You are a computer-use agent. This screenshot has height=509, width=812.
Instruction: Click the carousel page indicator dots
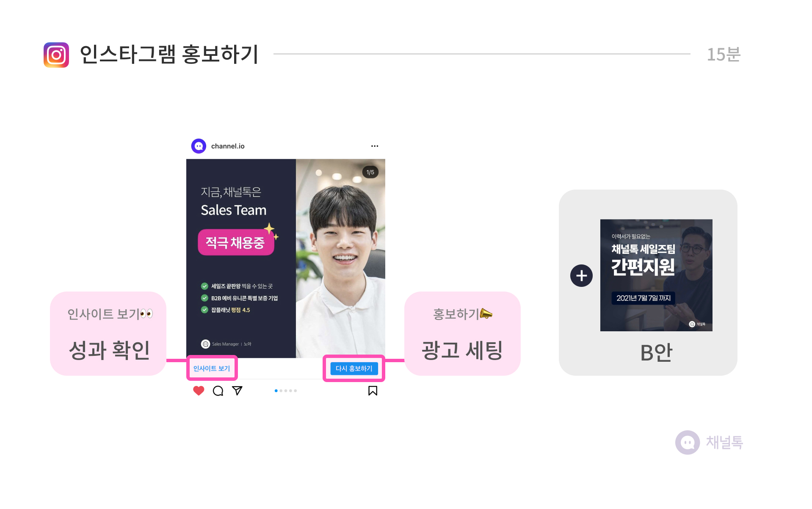point(286,391)
